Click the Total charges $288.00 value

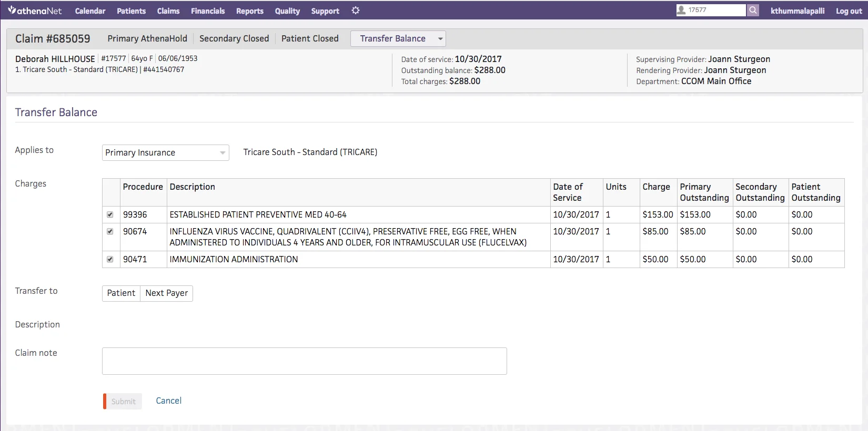pos(465,81)
